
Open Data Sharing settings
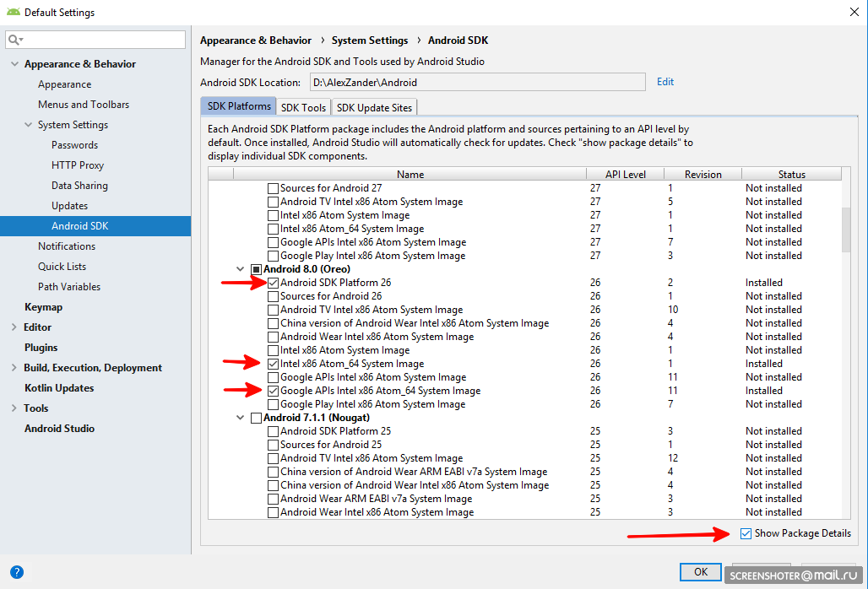(x=79, y=186)
